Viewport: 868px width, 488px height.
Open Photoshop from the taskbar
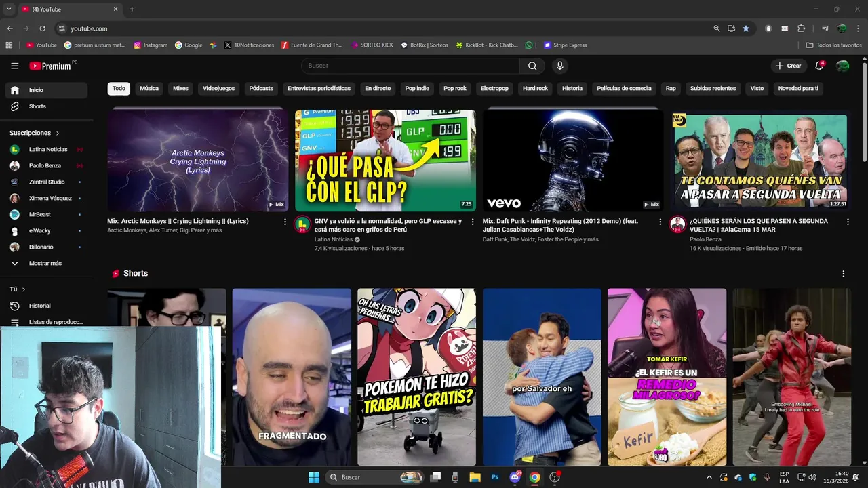[495, 477]
